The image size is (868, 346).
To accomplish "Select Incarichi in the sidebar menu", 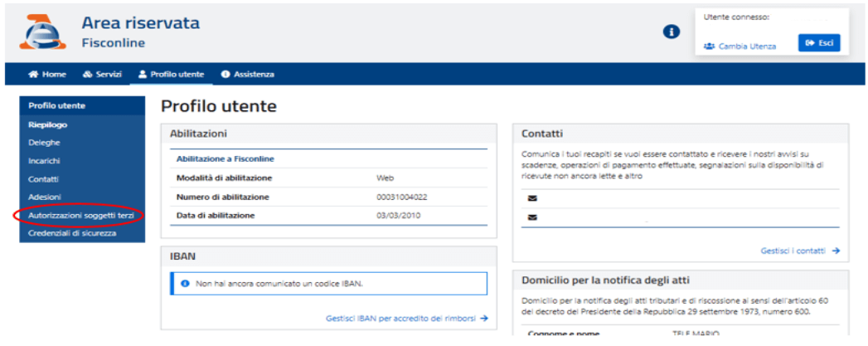I will pyautogui.click(x=44, y=160).
